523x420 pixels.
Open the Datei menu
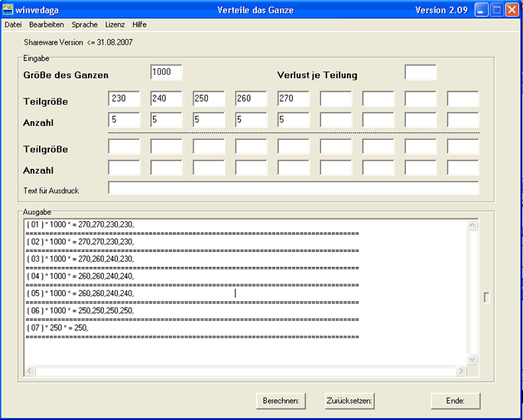13,24
